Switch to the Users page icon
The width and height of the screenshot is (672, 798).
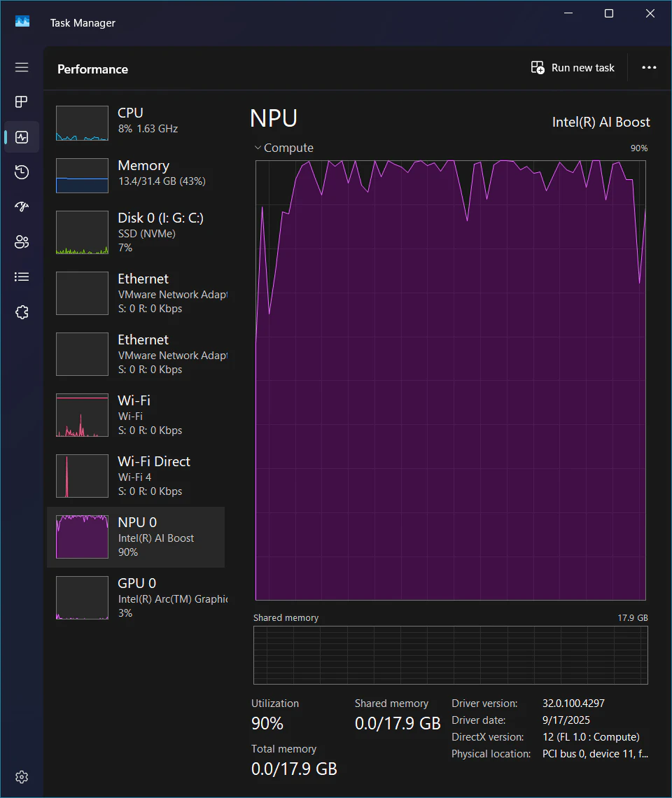[x=22, y=241]
